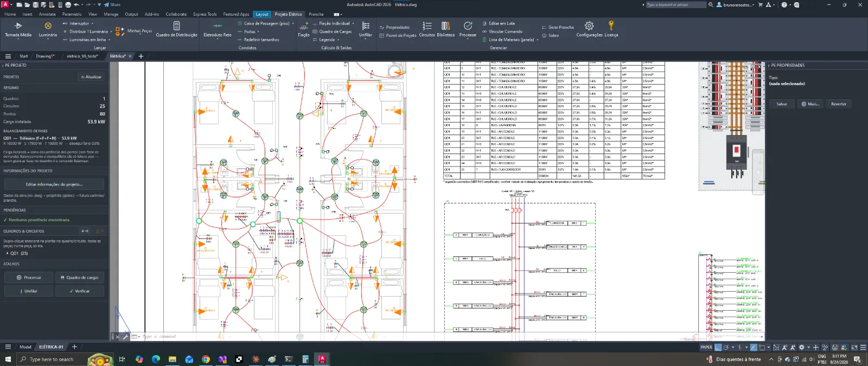868x366 pixels.
Task: Expand QD1 (25) tree node
Action: [x=8, y=253]
